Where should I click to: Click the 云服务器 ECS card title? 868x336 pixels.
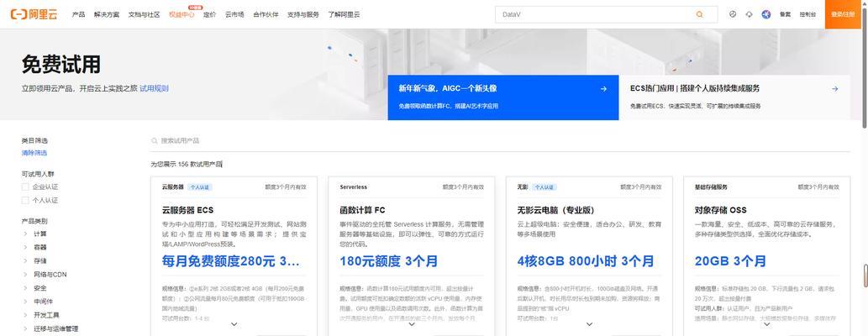click(x=187, y=210)
